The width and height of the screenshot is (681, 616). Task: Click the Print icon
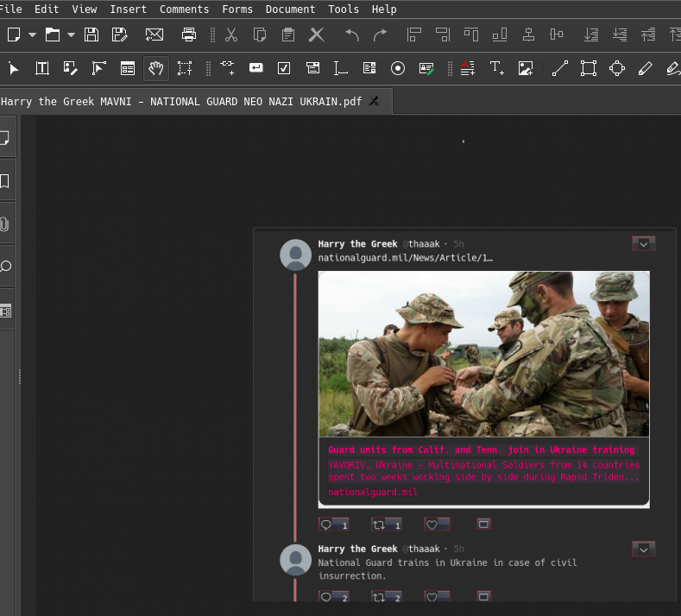189,35
